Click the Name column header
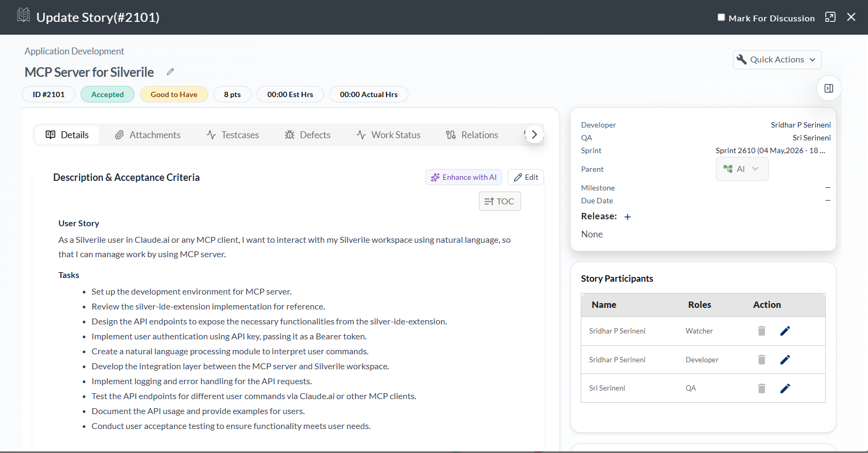Image resolution: width=868 pixels, height=453 pixels. (x=604, y=305)
